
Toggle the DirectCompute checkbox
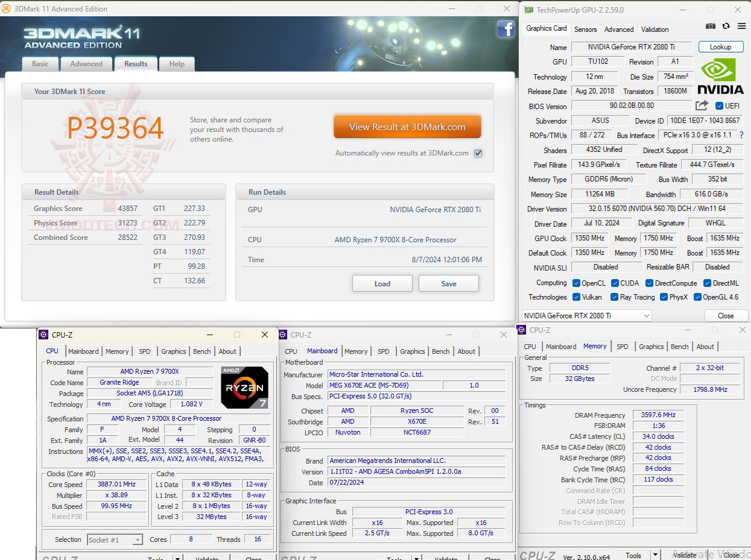[650, 283]
